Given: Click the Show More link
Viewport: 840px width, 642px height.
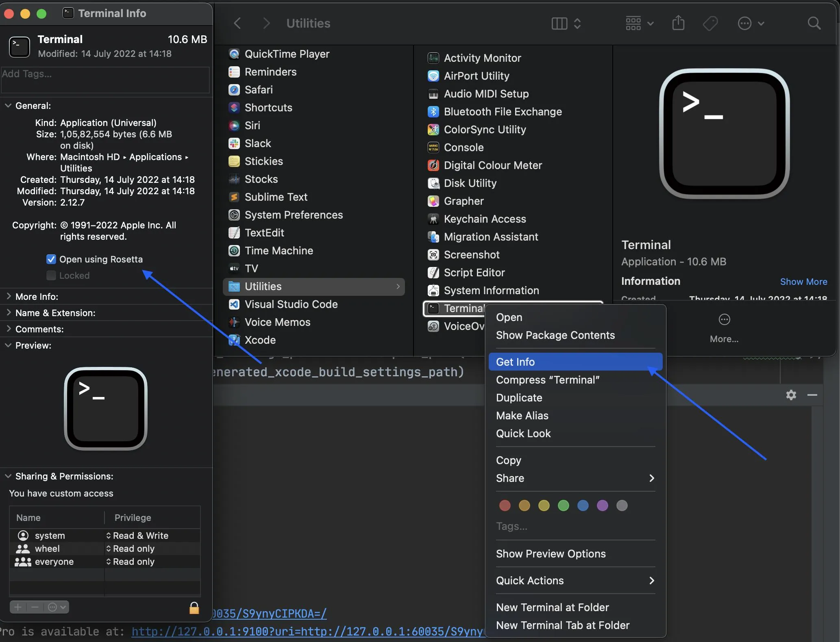Looking at the screenshot, I should (803, 282).
